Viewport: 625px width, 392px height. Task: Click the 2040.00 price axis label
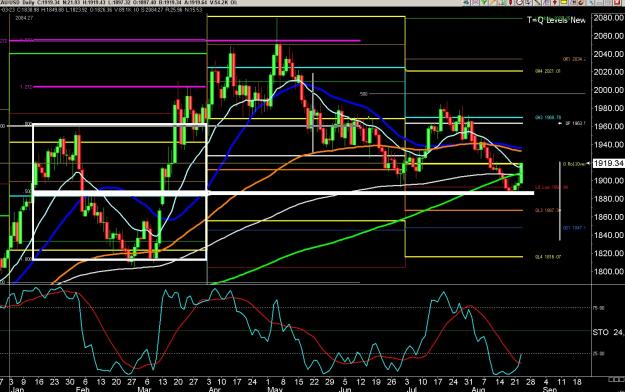tap(608, 54)
